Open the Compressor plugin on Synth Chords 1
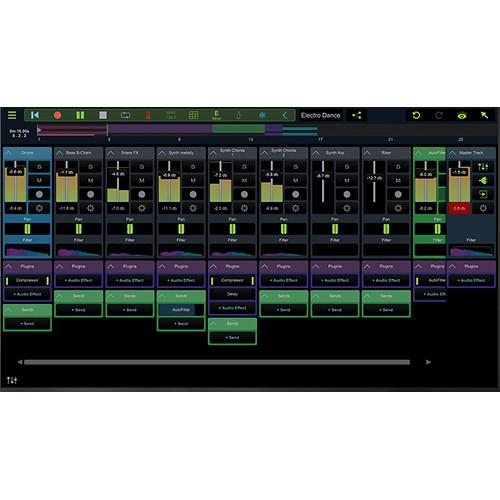 click(x=232, y=280)
